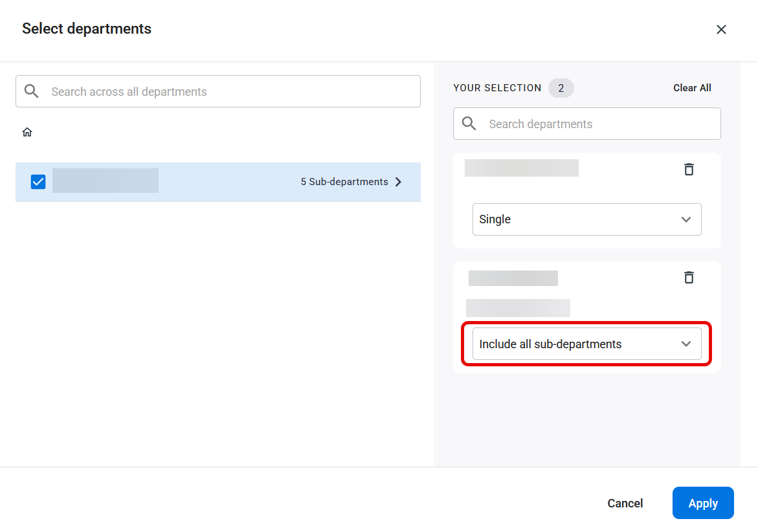Apply the selected departments

(x=703, y=503)
